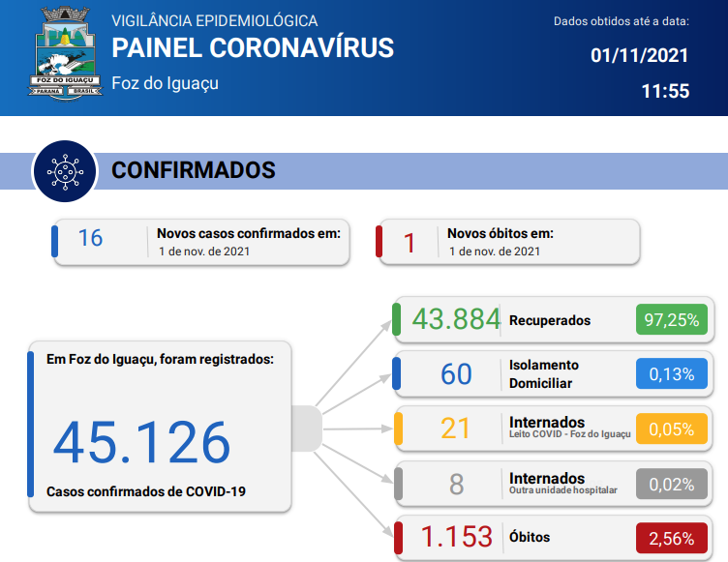728x562 pixels.
Task: Click 'Em Foz do Iguaçu, foram registrados:' text
Action: pyautogui.click(x=160, y=359)
